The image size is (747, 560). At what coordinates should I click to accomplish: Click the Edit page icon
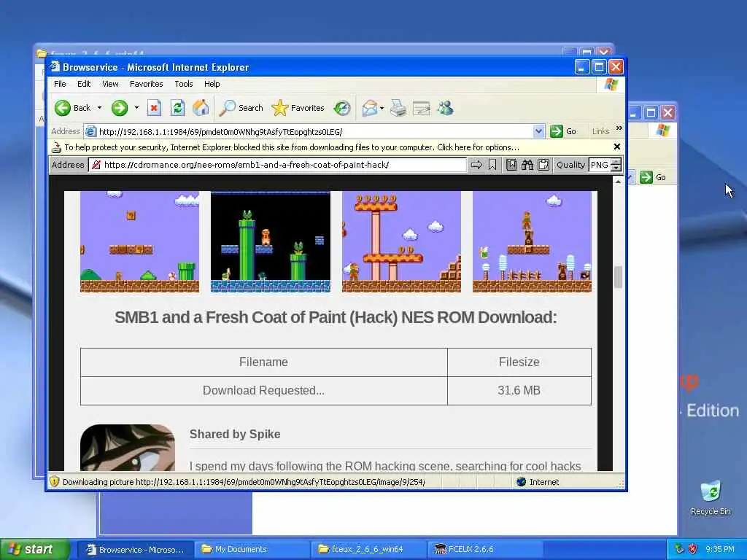point(422,108)
